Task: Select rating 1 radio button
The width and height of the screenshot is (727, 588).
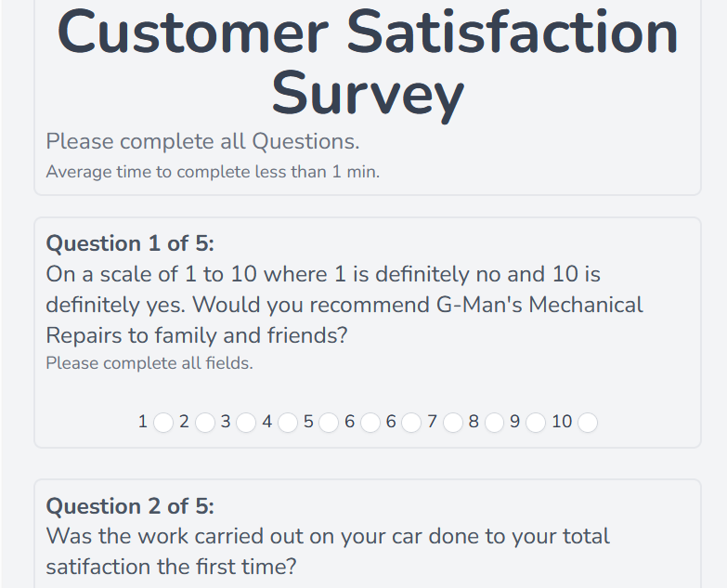Action: pos(163,423)
